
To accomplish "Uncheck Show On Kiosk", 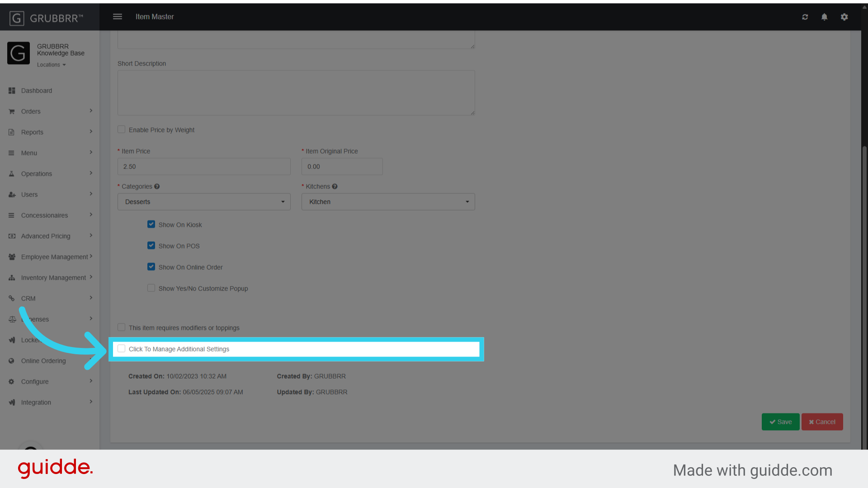I will [x=151, y=225].
